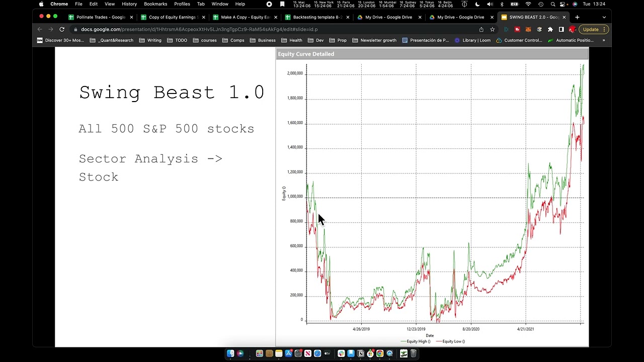Close the SWING BEAST 2.0 tab
644x362 pixels.
[x=564, y=17]
